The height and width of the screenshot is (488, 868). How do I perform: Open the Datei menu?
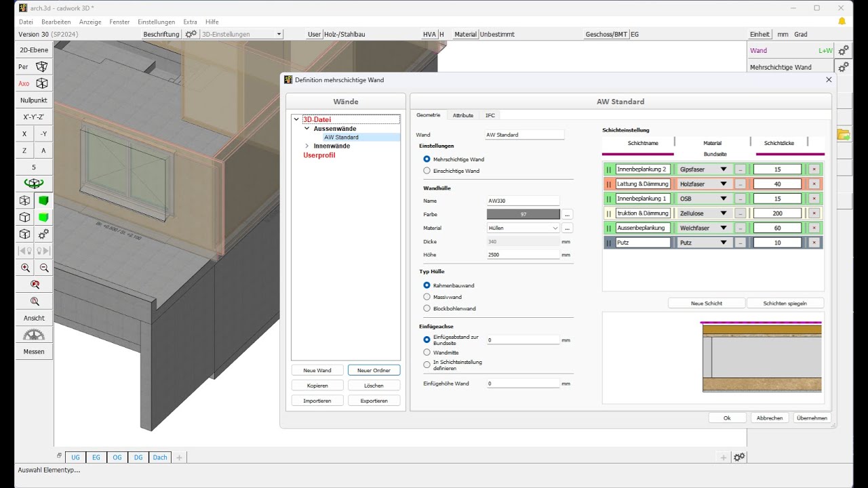tap(26, 22)
